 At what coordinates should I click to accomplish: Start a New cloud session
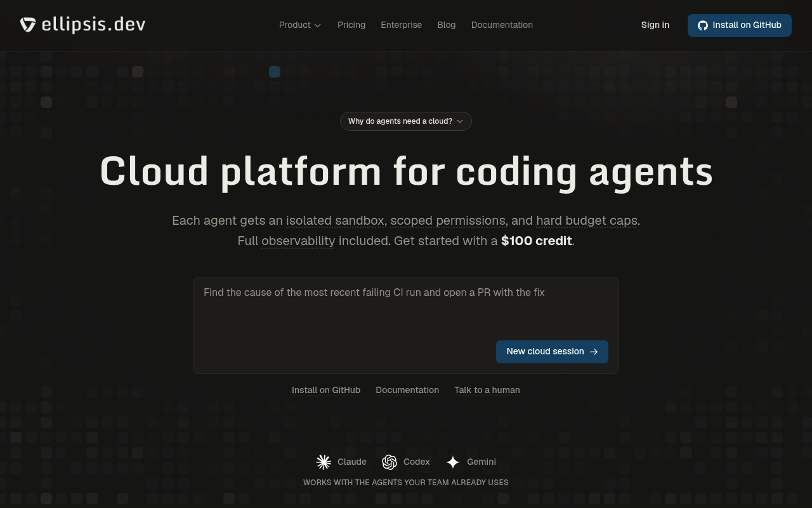[x=552, y=352]
